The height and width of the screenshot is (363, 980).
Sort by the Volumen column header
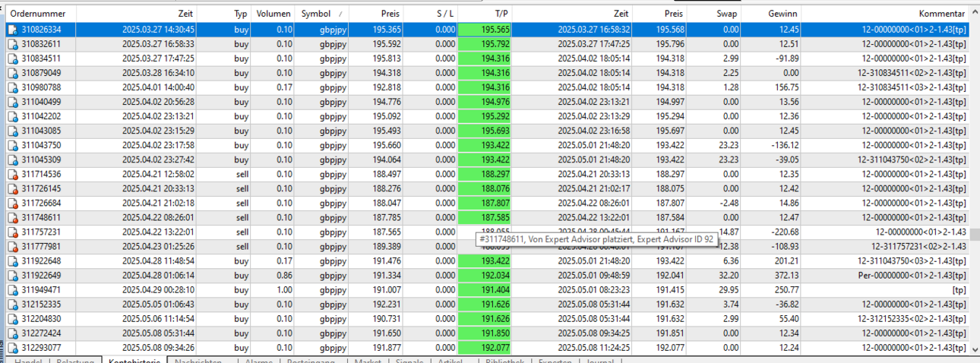click(x=273, y=14)
